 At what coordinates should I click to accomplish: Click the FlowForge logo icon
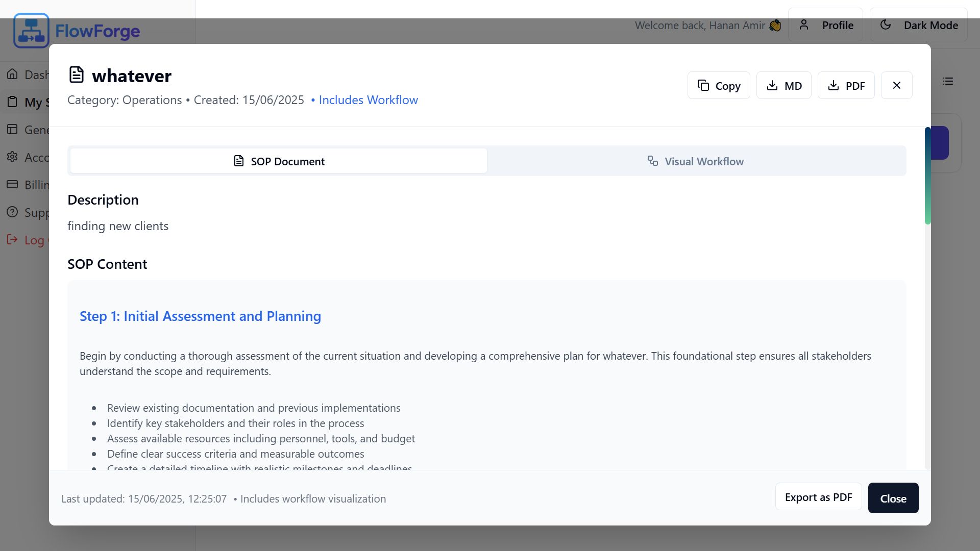pyautogui.click(x=31, y=31)
